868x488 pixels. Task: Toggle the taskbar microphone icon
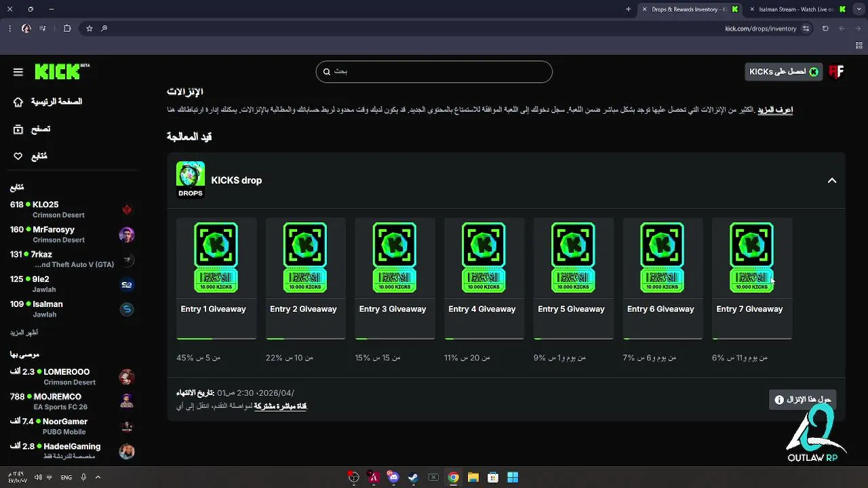tap(83, 477)
